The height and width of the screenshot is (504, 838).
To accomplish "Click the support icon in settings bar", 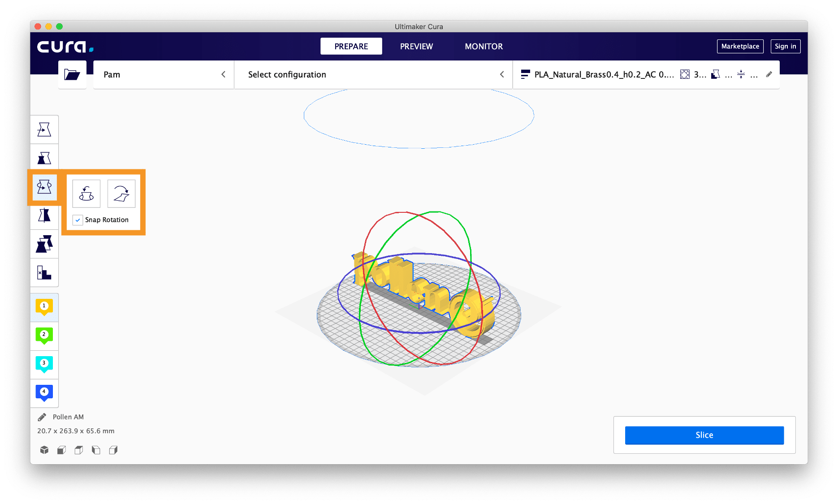I will 716,74.
